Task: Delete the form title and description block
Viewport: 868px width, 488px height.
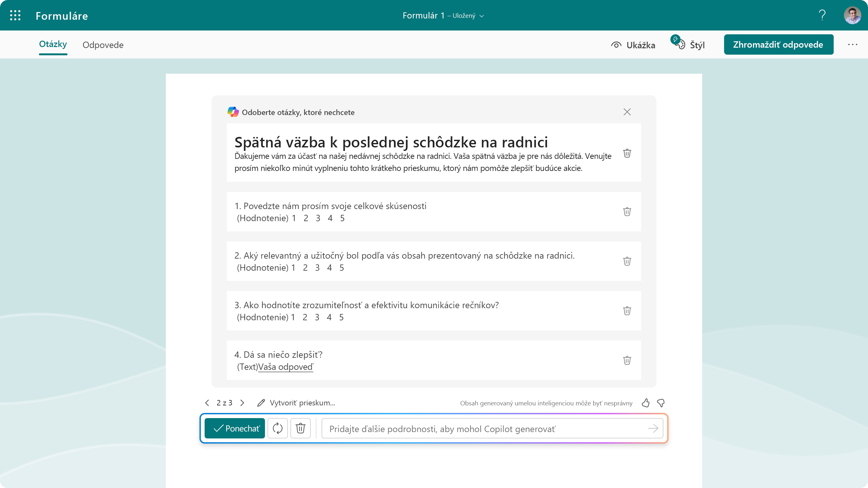Action: 627,153
